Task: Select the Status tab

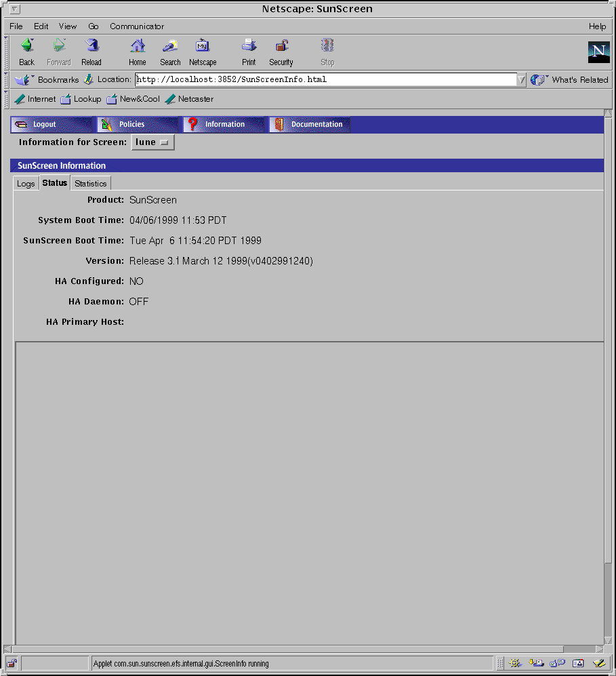Action: point(55,183)
